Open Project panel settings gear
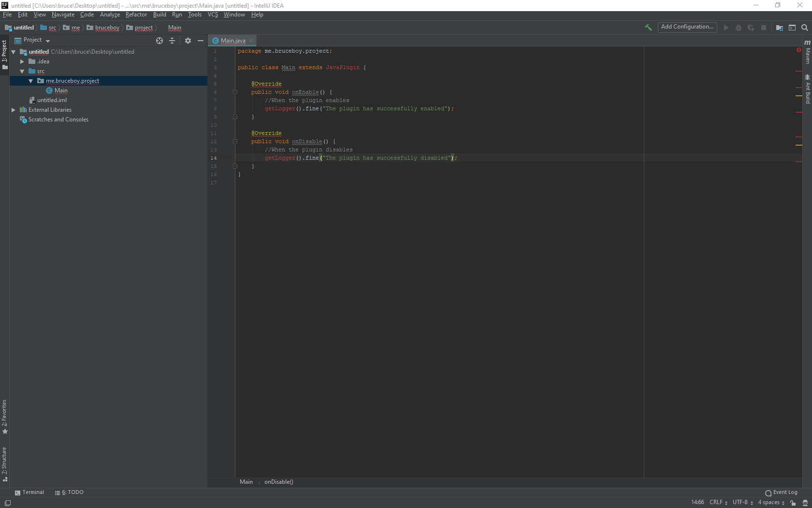The width and height of the screenshot is (812, 508). click(x=188, y=41)
